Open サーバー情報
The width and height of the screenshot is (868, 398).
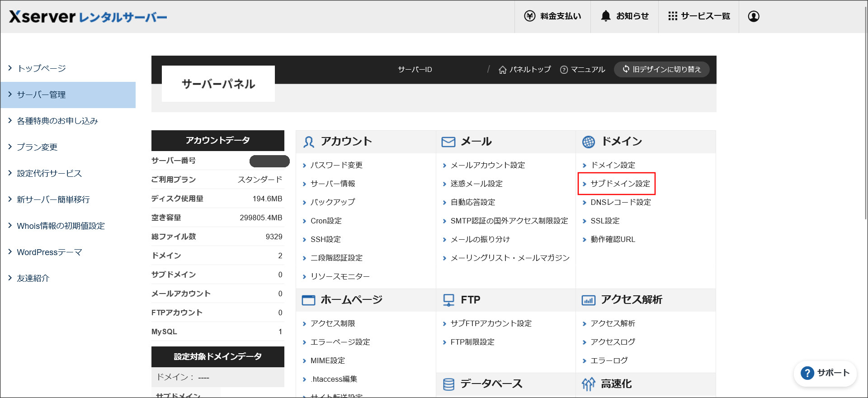333,184
